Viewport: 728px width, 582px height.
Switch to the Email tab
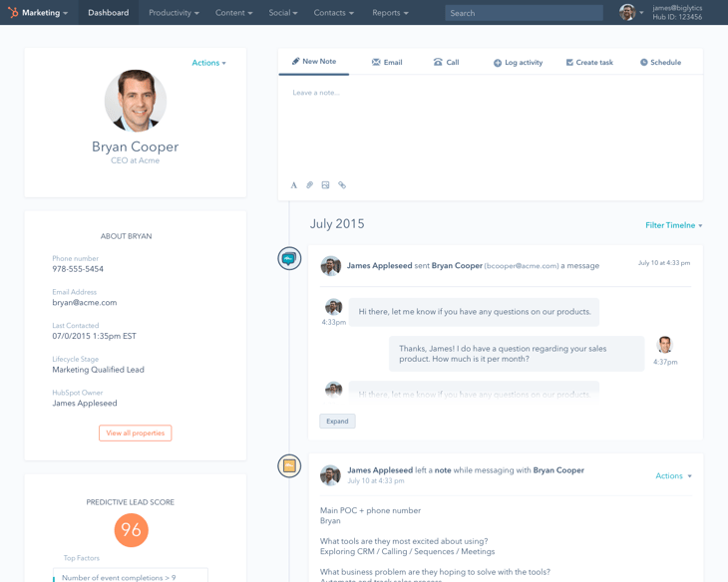click(387, 63)
